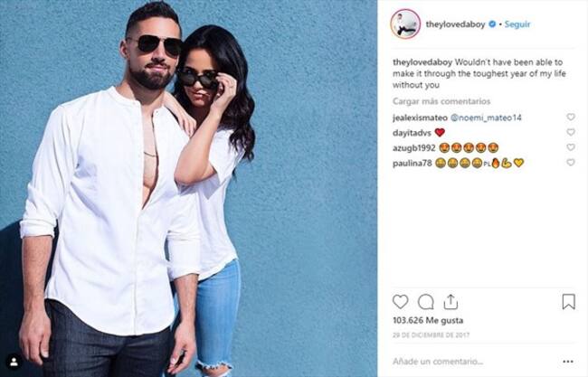Open the three-dot more options menu
Image resolution: width=588 pixels, height=377 pixels.
tap(568, 362)
